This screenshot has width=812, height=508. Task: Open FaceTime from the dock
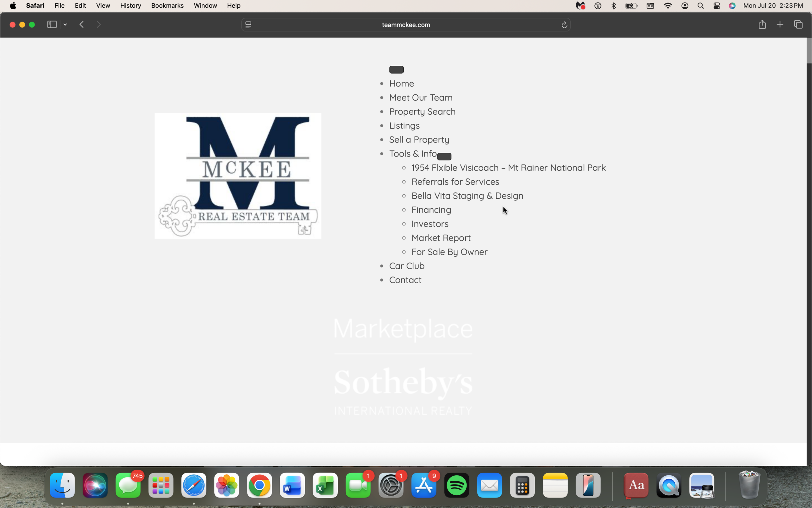358,485
